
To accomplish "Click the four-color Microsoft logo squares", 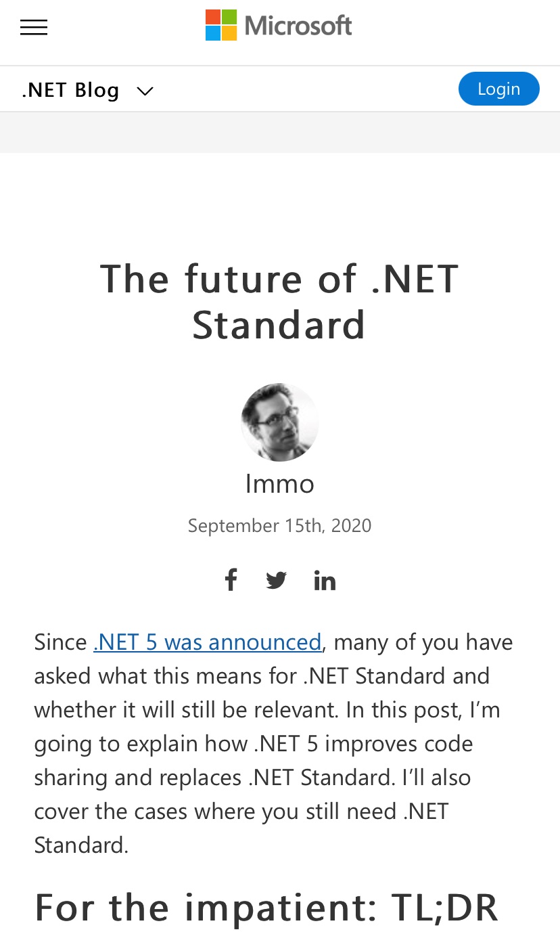I will [x=221, y=26].
